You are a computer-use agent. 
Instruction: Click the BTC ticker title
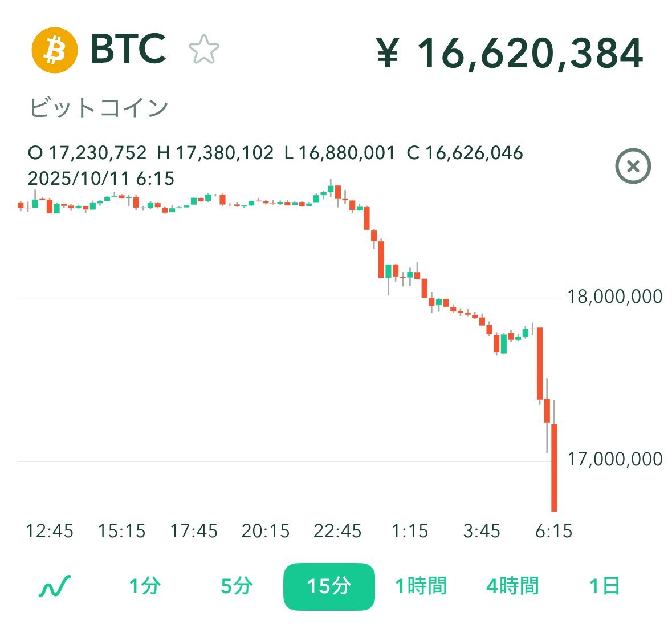128,49
